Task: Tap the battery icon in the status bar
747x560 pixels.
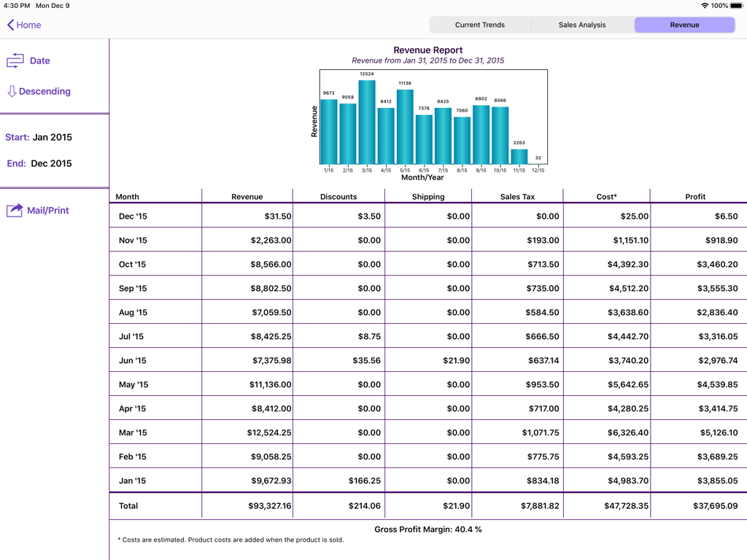Action: tap(737, 5)
